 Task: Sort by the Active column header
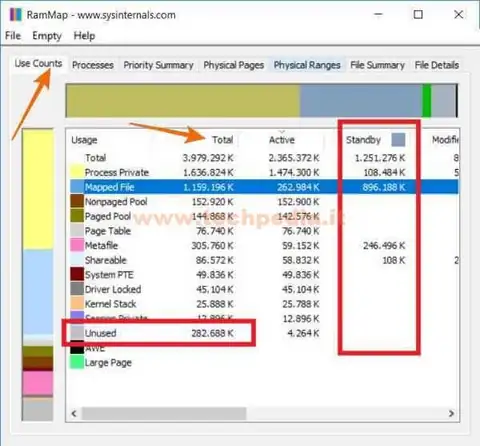click(282, 140)
